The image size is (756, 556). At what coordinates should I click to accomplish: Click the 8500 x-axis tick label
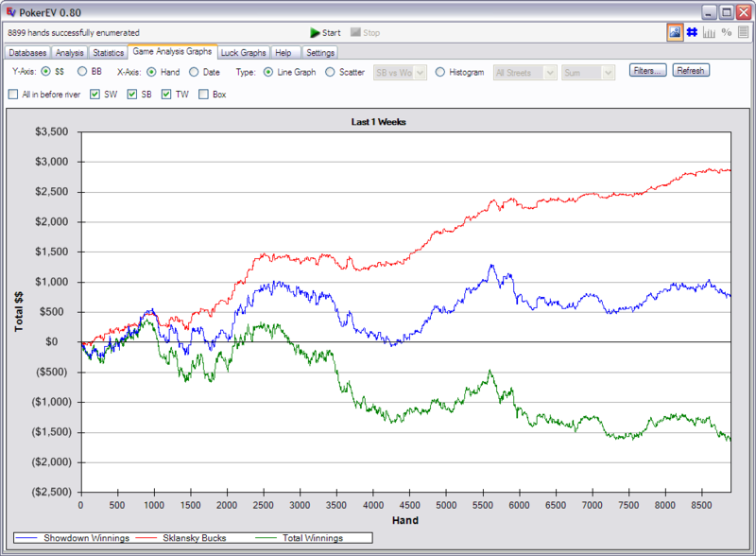(x=701, y=505)
